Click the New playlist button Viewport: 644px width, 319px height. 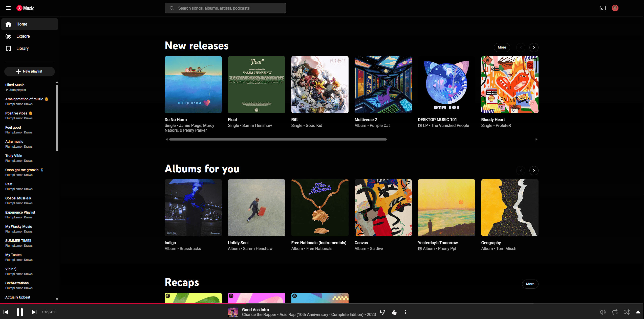pyautogui.click(x=30, y=72)
